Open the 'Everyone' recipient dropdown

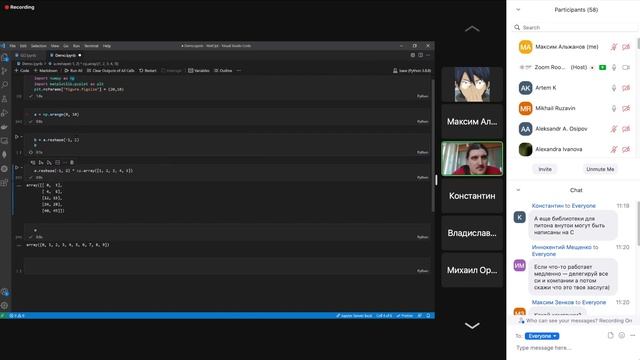click(x=542, y=336)
